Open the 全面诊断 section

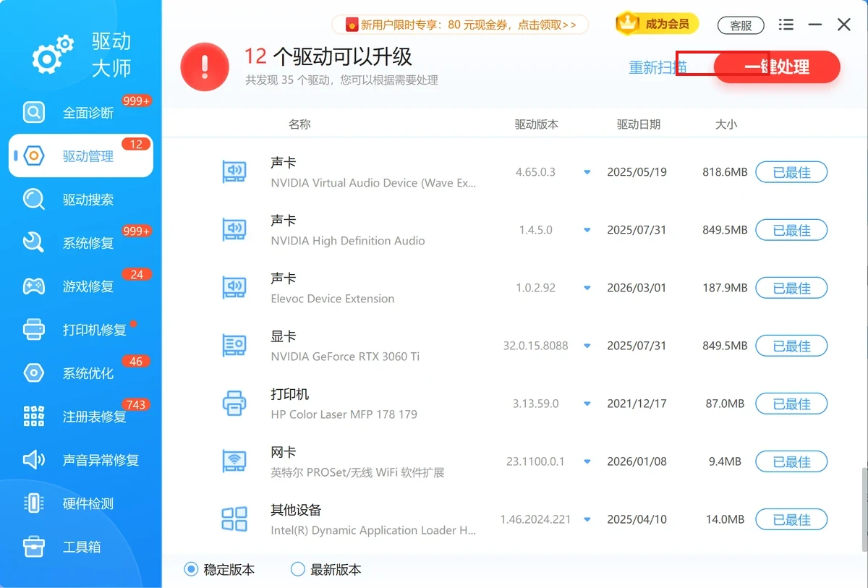point(81,113)
